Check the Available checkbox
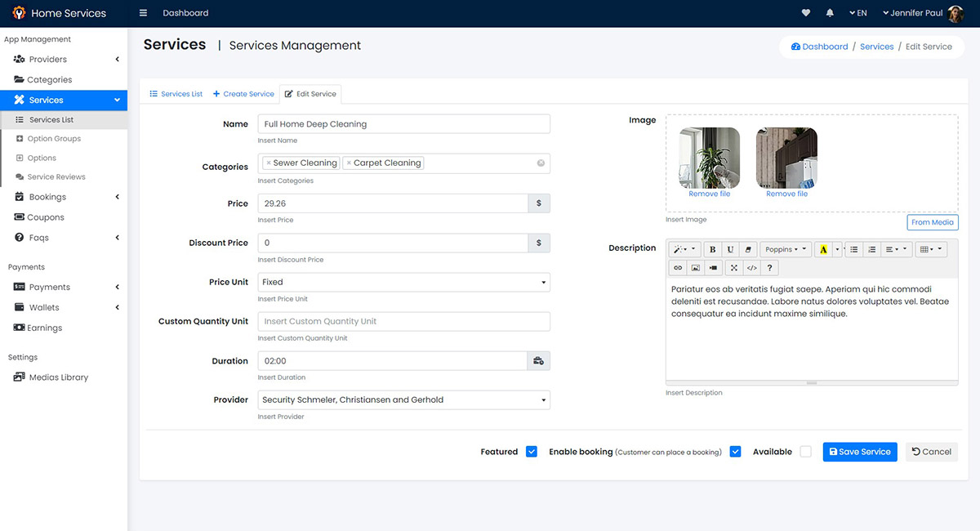 [x=806, y=452]
